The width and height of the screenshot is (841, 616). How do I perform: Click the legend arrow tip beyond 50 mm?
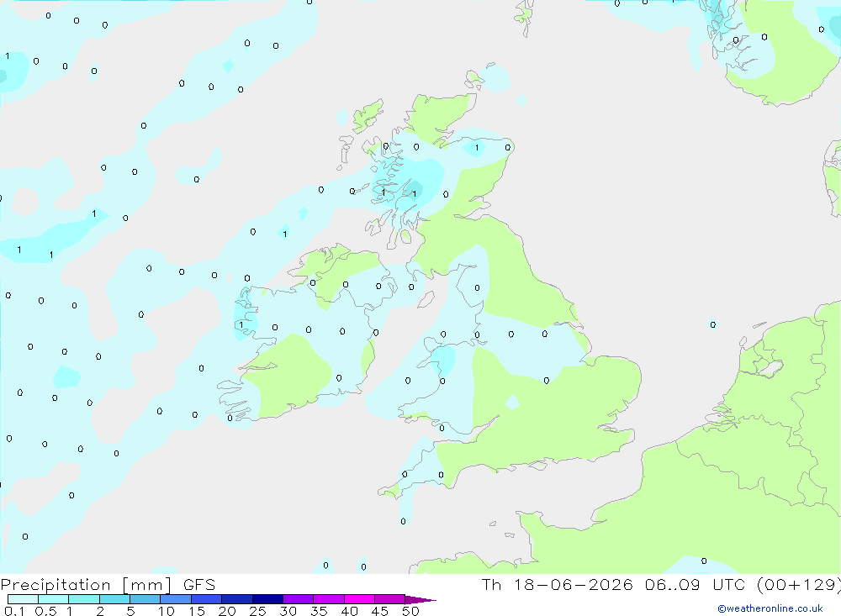pos(420,599)
